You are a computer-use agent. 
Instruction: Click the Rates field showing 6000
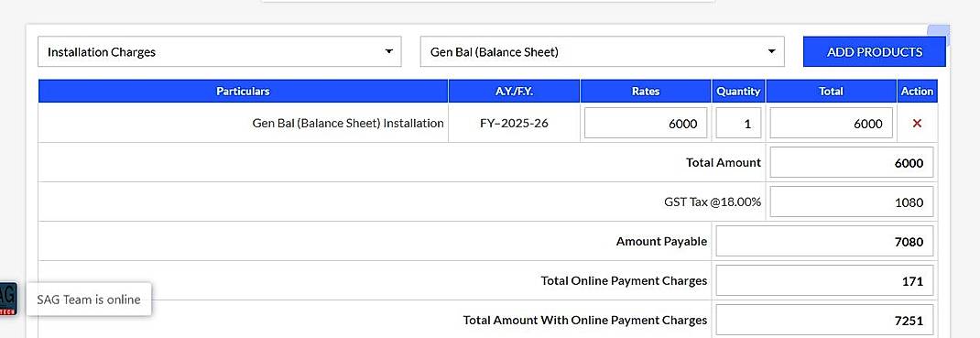tap(646, 123)
